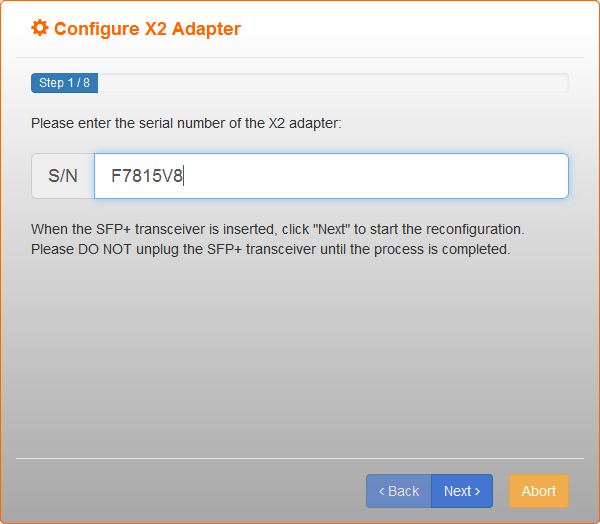The width and height of the screenshot is (600, 524).
Task: Click the unfilled part of the progress bar
Action: coord(333,83)
